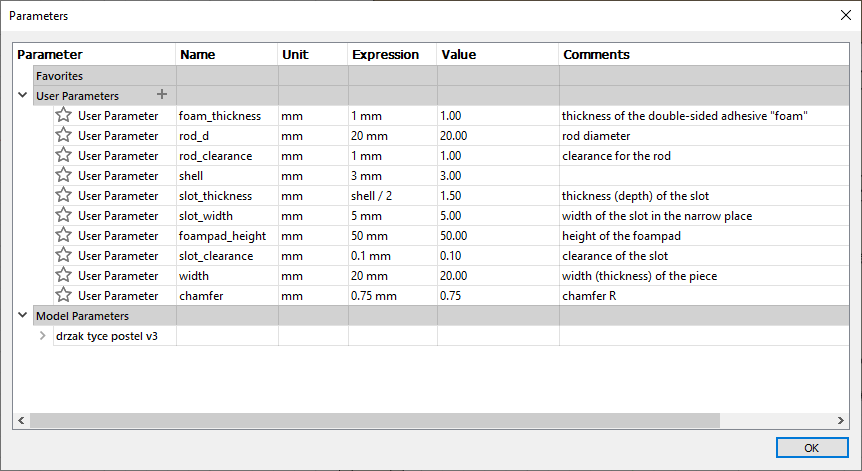Expand the drzak tyce postel v3 node
Screen dimensions: 862x471
(42, 336)
